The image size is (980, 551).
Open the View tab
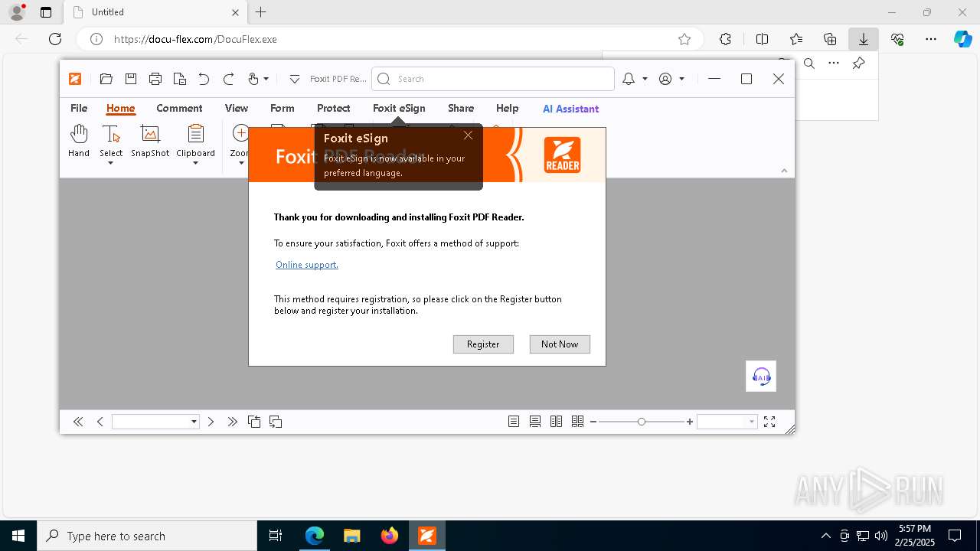coord(237,108)
